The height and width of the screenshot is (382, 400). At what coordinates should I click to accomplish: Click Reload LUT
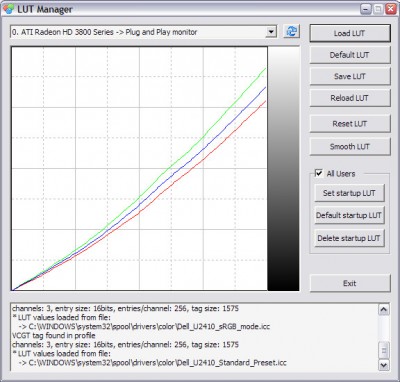(x=350, y=98)
